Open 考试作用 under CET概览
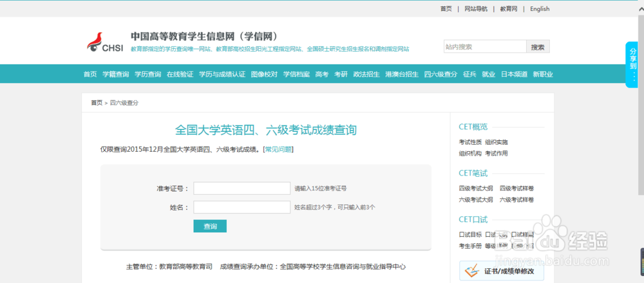Viewport: 644px width, 283px height. tap(496, 153)
